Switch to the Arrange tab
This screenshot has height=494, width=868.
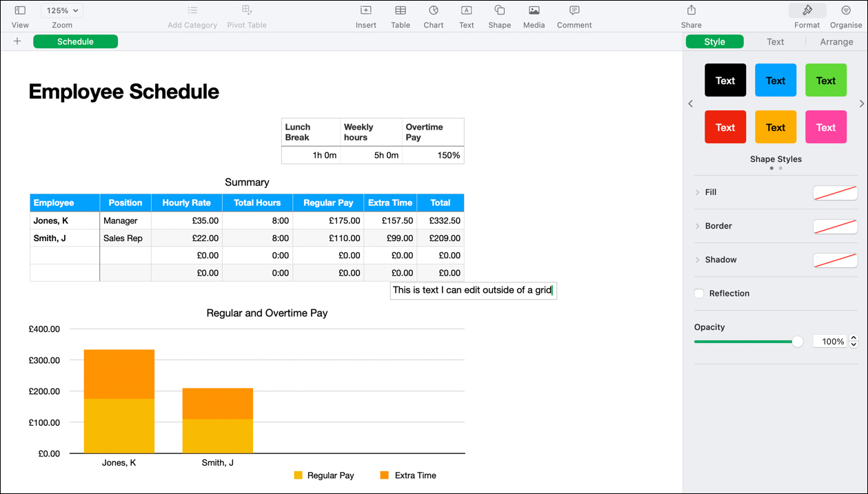[836, 42]
